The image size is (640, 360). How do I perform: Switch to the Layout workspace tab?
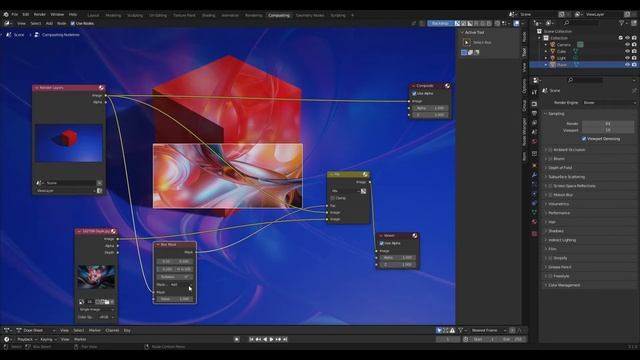pyautogui.click(x=93, y=15)
